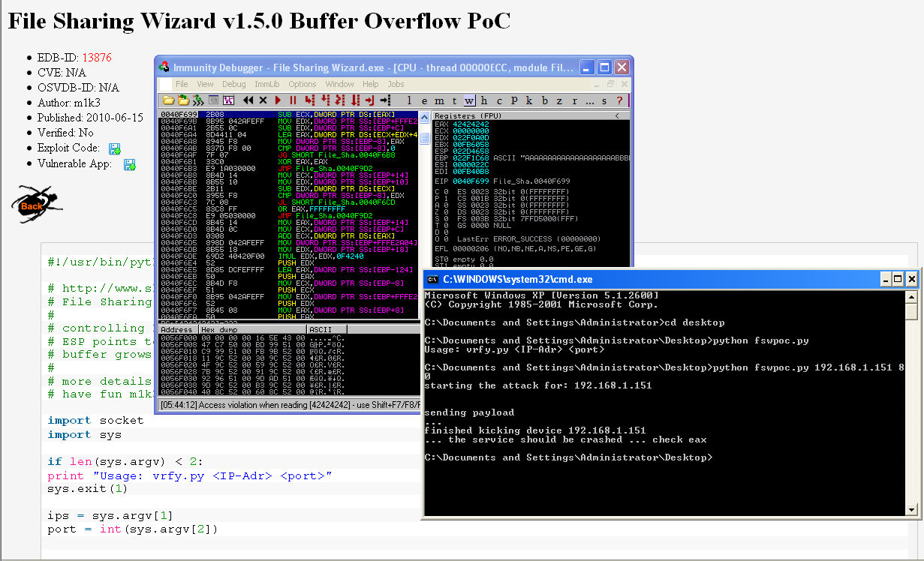
Task: Click the 'Hex dump' column header
Action: [x=251, y=329]
